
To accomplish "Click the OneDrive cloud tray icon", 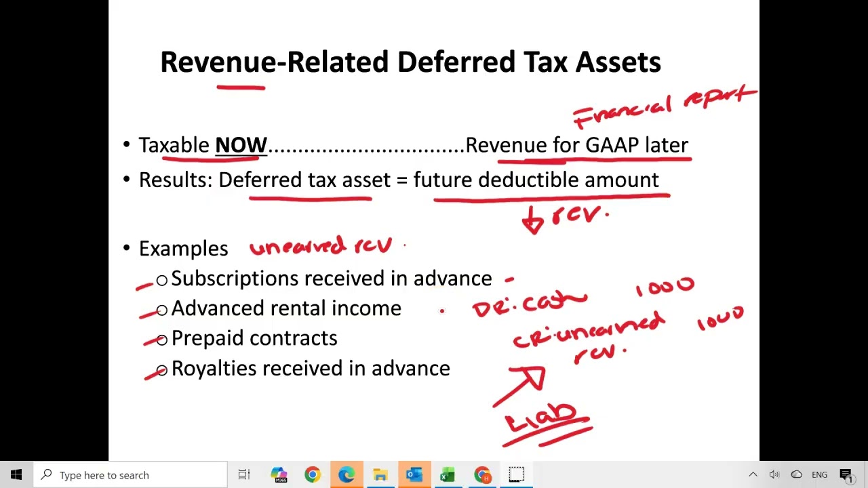I will 797,475.
